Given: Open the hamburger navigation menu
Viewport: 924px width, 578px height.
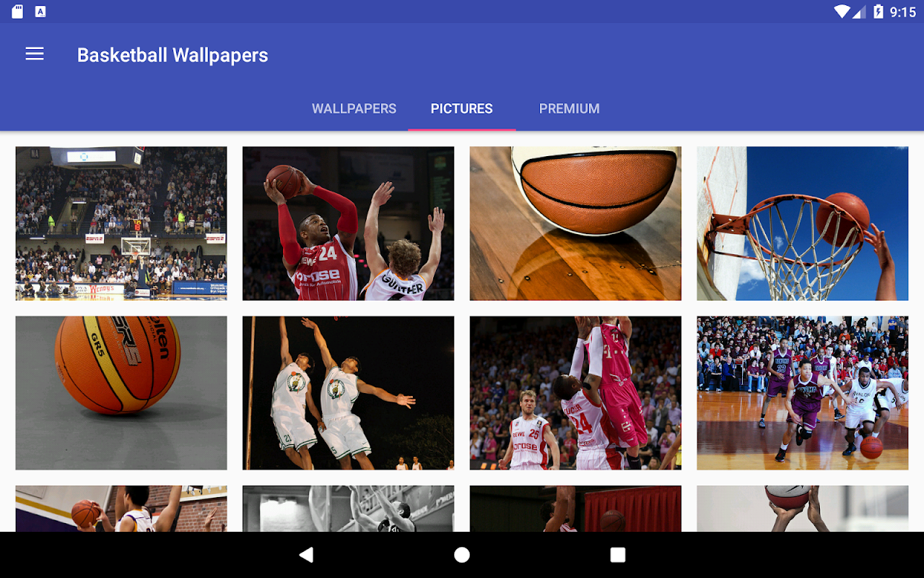Looking at the screenshot, I should (x=35, y=54).
